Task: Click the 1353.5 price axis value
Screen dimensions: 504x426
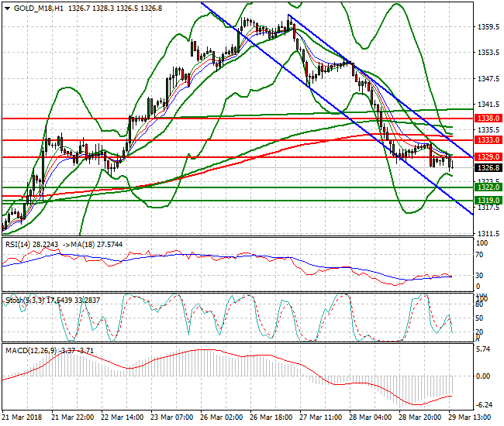Action: pyautogui.click(x=488, y=53)
